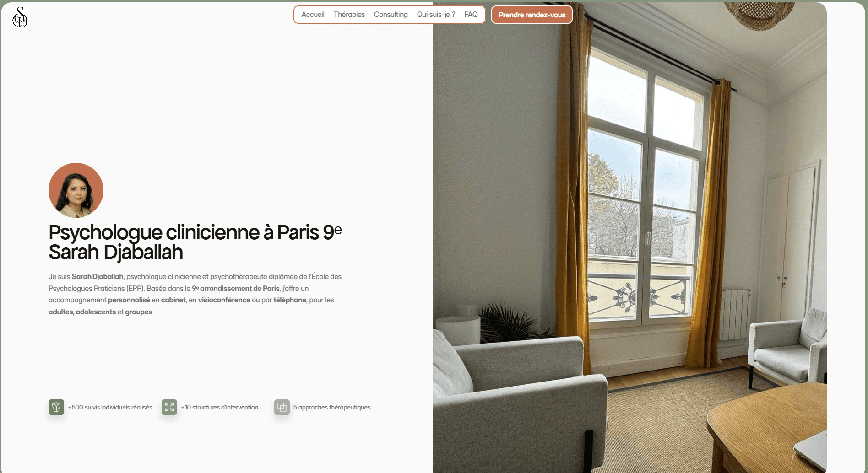Click the green plant icon beside +500 suivis
Screen dimensions: 868x473
click(56, 407)
